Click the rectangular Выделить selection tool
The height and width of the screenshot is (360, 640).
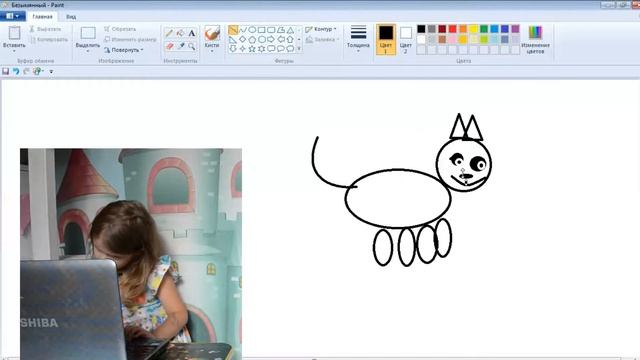pyautogui.click(x=88, y=33)
